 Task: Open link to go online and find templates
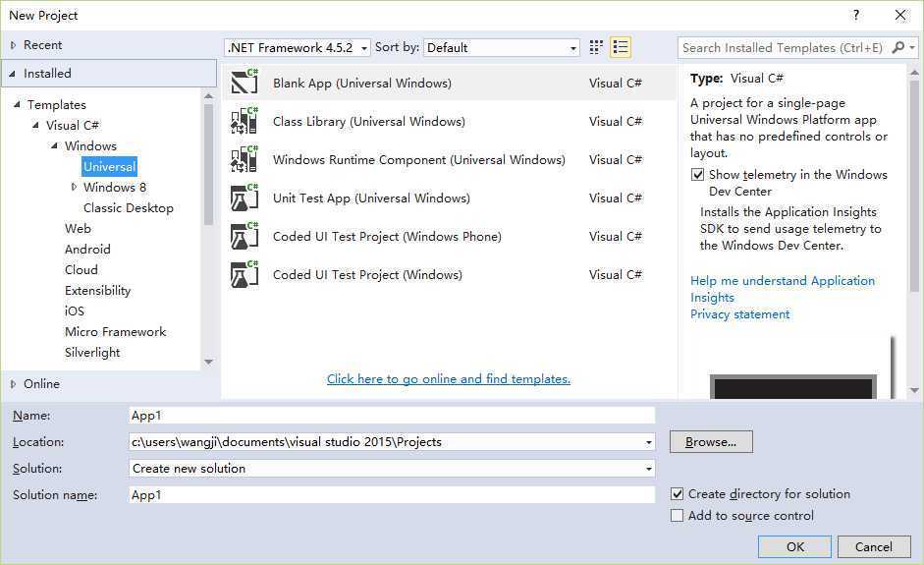(x=449, y=378)
